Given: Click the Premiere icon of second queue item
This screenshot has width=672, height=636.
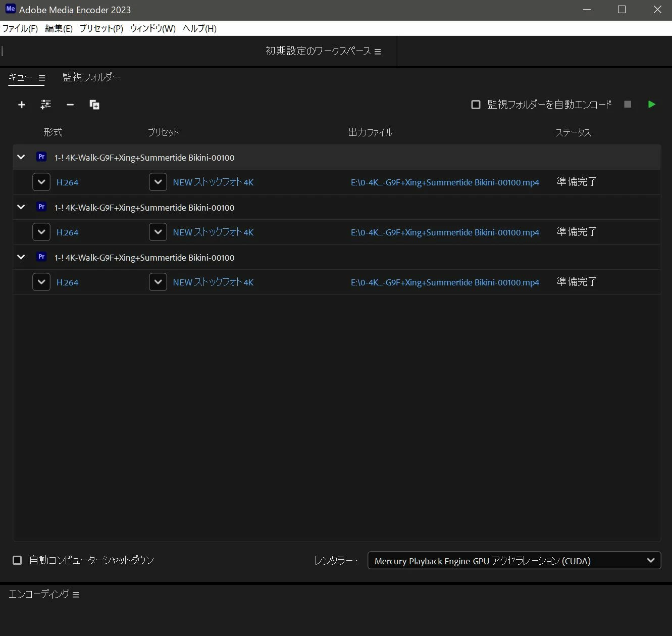Looking at the screenshot, I should [41, 207].
